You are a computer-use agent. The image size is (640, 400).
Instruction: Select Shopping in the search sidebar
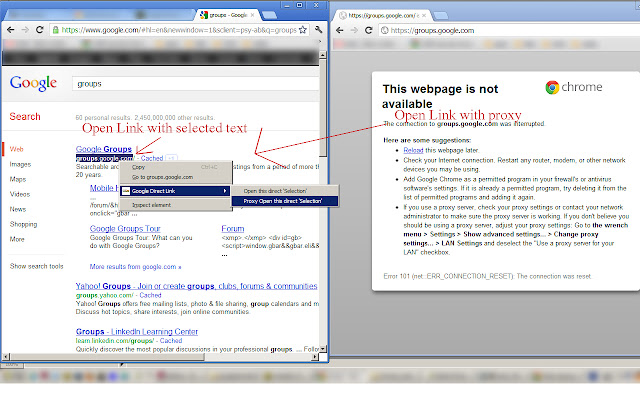[x=23, y=224]
